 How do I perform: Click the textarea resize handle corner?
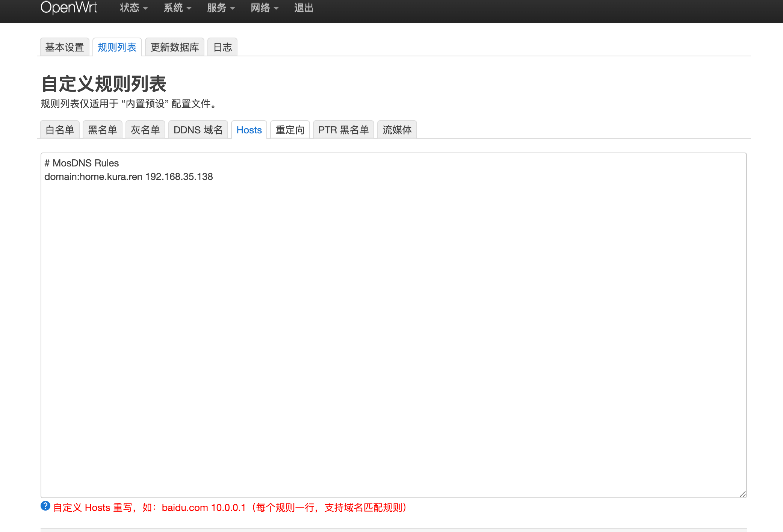click(743, 493)
